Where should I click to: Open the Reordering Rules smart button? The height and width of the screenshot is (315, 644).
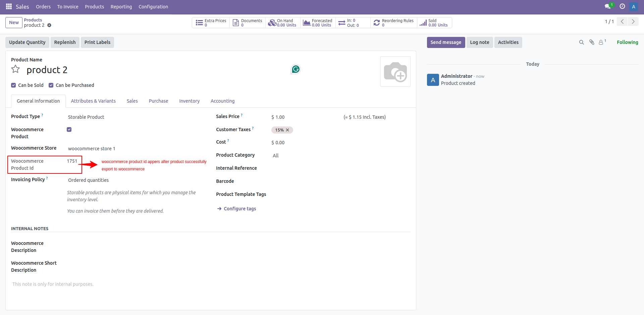pyautogui.click(x=393, y=22)
